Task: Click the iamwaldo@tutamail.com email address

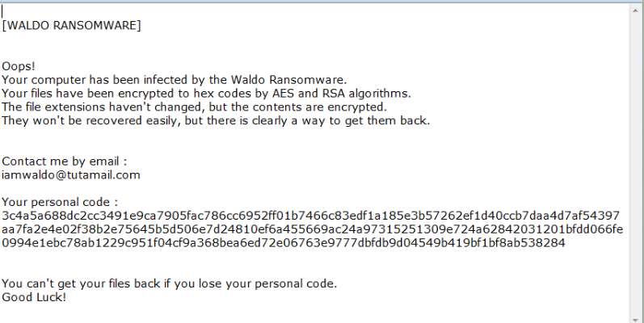Action: point(71,174)
